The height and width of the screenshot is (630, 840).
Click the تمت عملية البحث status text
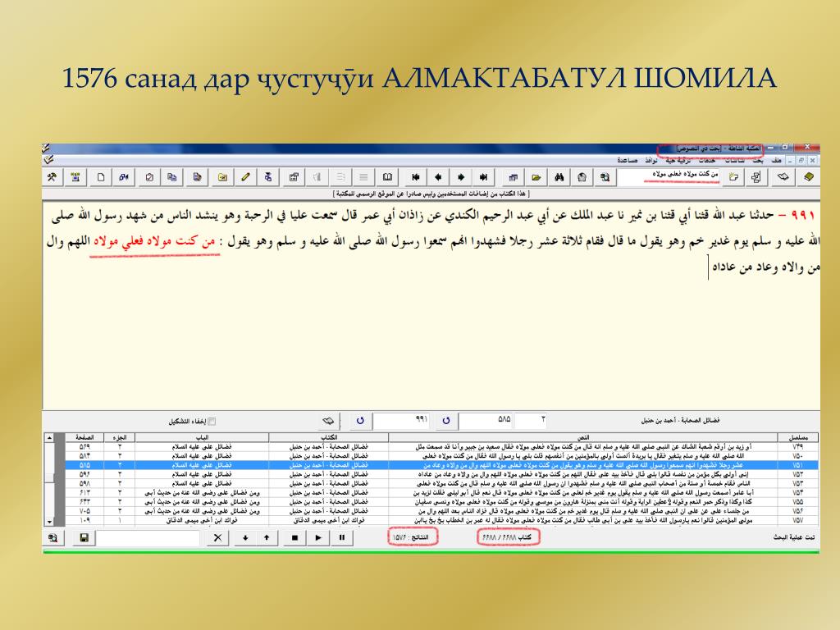coord(794,536)
